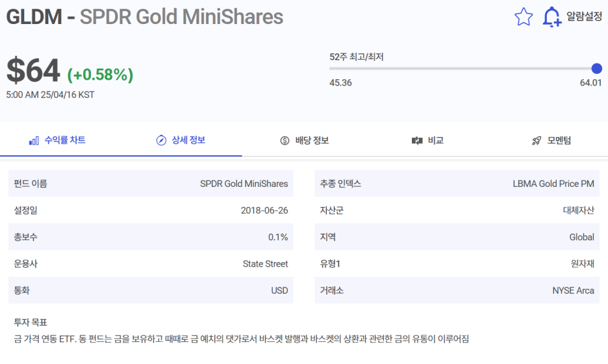Click the 52주 최고/최저 label

(x=357, y=57)
